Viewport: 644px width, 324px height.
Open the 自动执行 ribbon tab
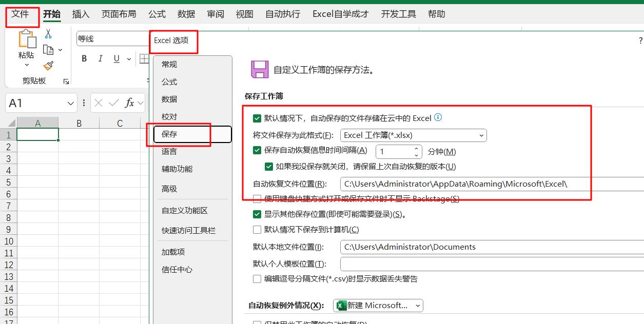pos(283,14)
